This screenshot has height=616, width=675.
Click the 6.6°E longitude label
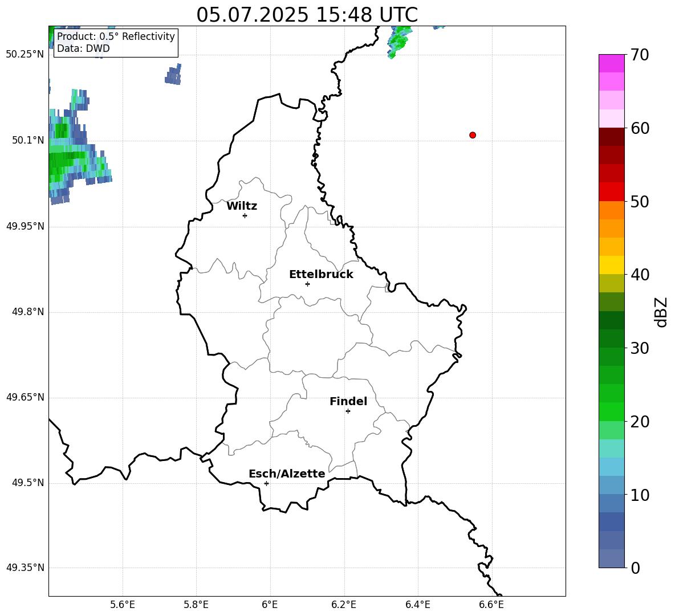(491, 605)
